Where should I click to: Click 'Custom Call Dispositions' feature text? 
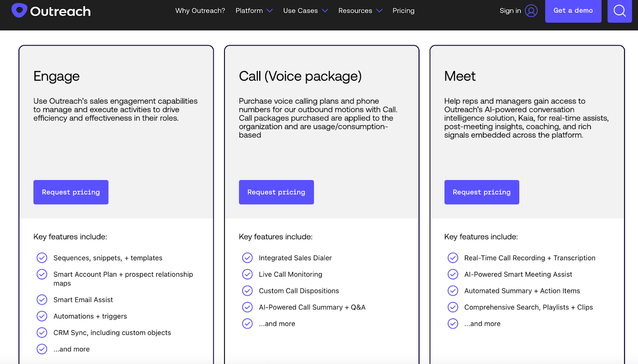pyautogui.click(x=299, y=291)
